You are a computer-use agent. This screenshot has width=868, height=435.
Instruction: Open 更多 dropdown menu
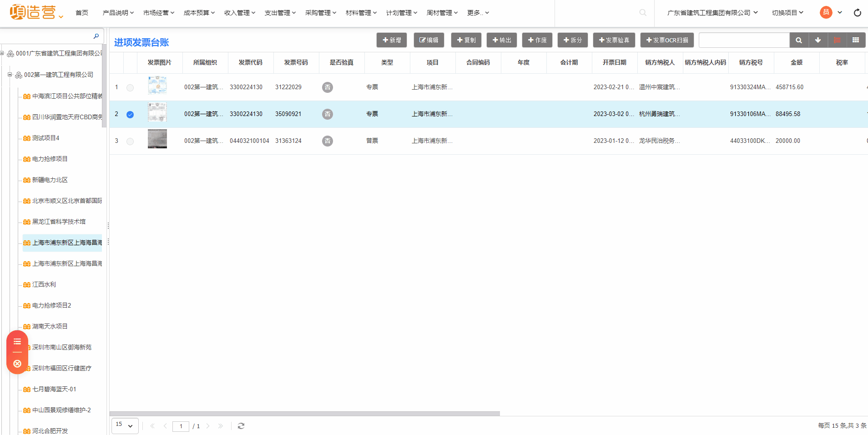coord(478,13)
